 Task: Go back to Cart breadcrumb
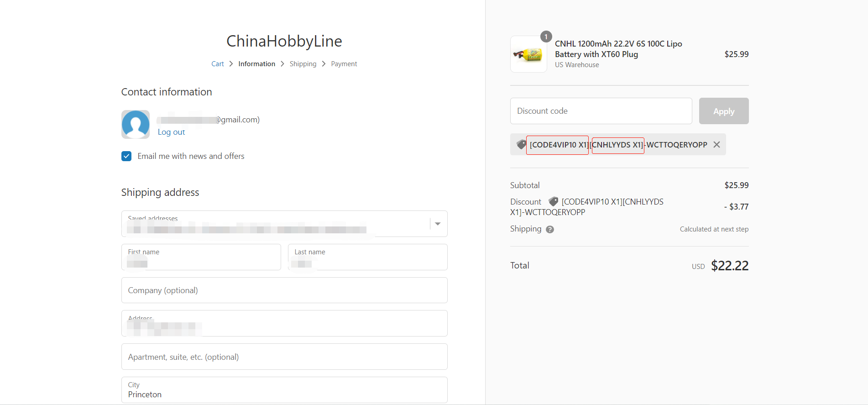(218, 64)
